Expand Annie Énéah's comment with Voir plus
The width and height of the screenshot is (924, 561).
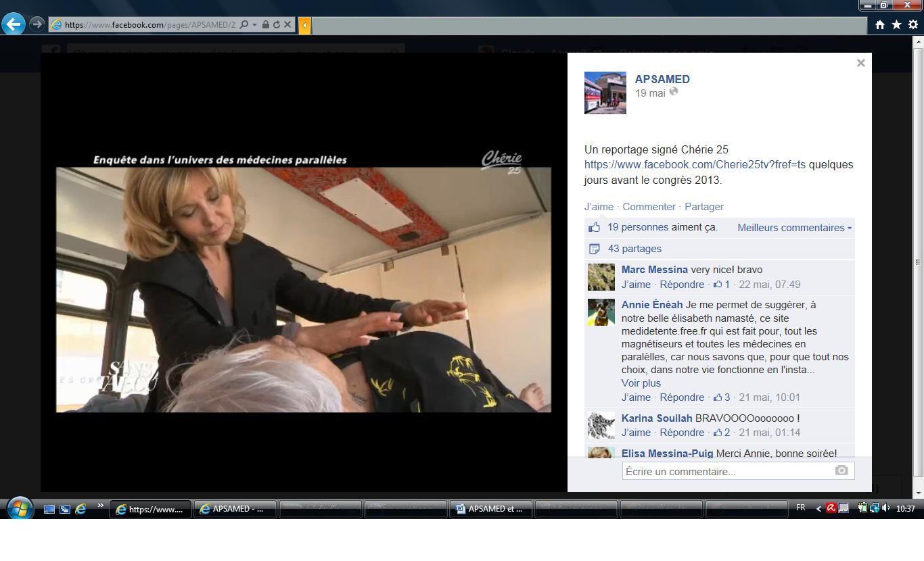pyautogui.click(x=641, y=383)
